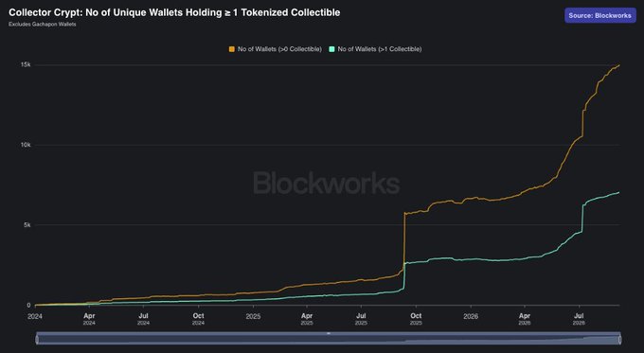Click the Source: Blockworks button

600,15
